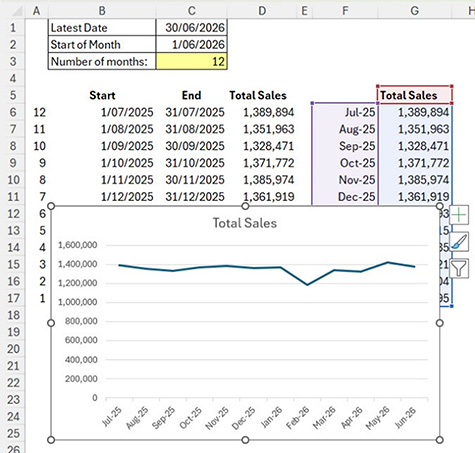Select row 1 header
Screen dimensions: 475x453
pyautogui.click(x=13, y=28)
